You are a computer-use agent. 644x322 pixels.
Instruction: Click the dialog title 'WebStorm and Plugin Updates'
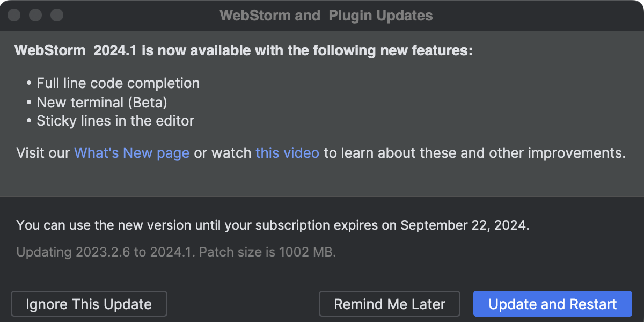(x=326, y=16)
